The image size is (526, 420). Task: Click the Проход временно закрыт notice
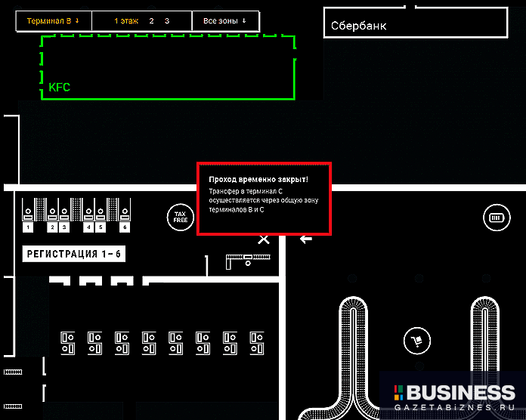tap(264, 198)
